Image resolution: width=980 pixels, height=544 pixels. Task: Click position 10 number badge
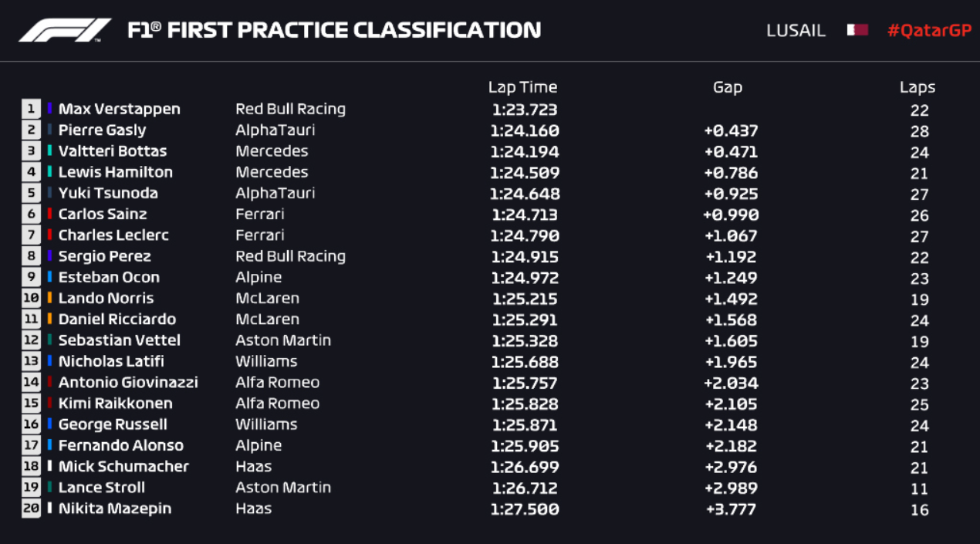31,298
